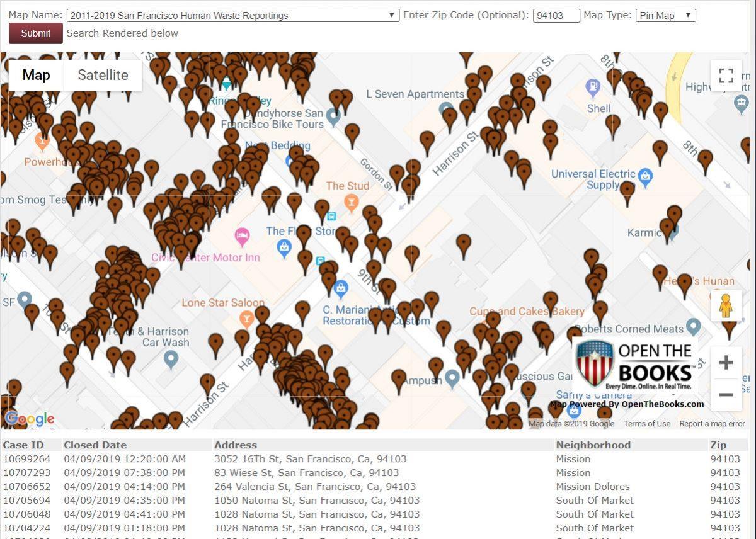Click the Neighborhood column header
This screenshot has height=539, width=756.
pyautogui.click(x=593, y=445)
